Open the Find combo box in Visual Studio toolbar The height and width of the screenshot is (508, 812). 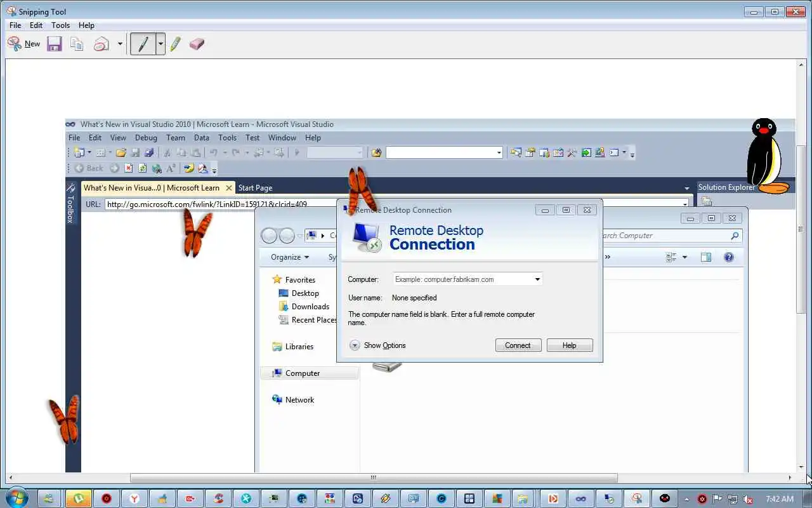444,152
